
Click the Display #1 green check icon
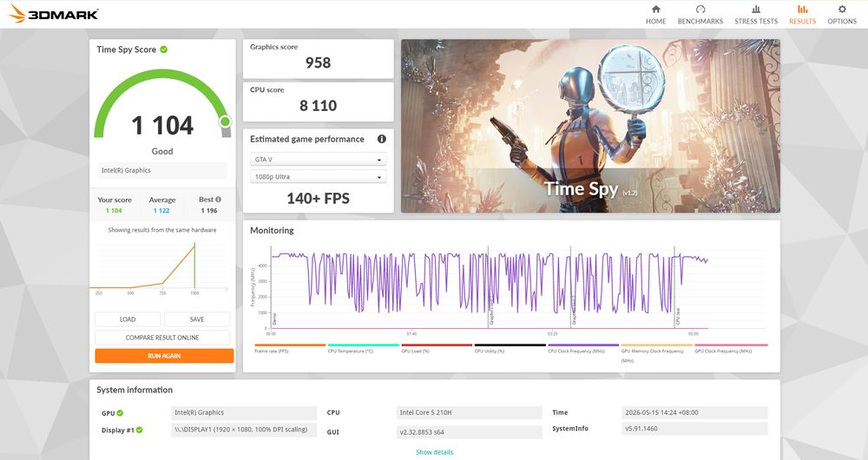point(140,430)
